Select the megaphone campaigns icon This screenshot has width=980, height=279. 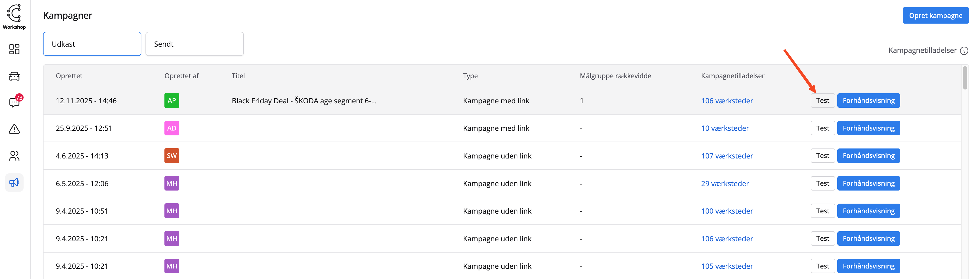click(x=14, y=183)
